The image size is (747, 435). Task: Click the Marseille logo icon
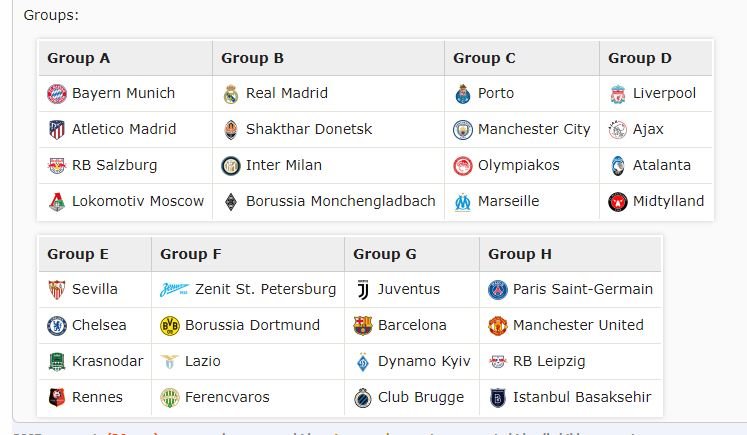462,202
